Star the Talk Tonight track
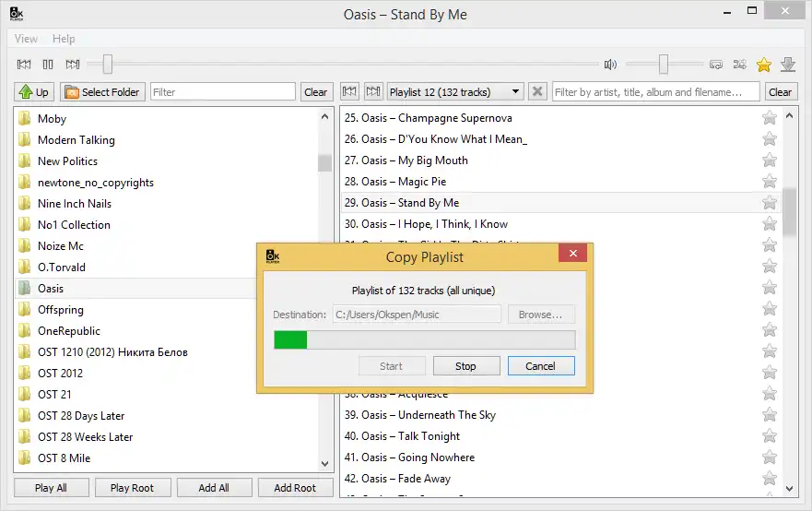The image size is (812, 511). pyautogui.click(x=770, y=436)
